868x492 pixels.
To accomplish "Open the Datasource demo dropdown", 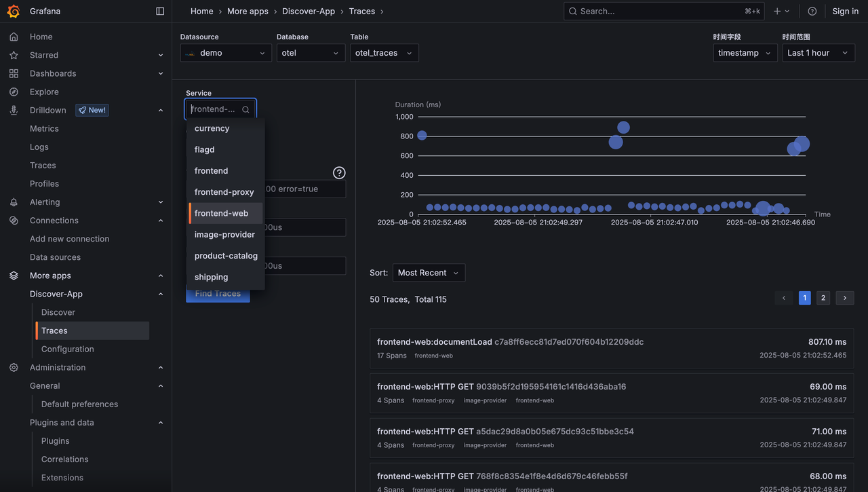I will click(226, 53).
